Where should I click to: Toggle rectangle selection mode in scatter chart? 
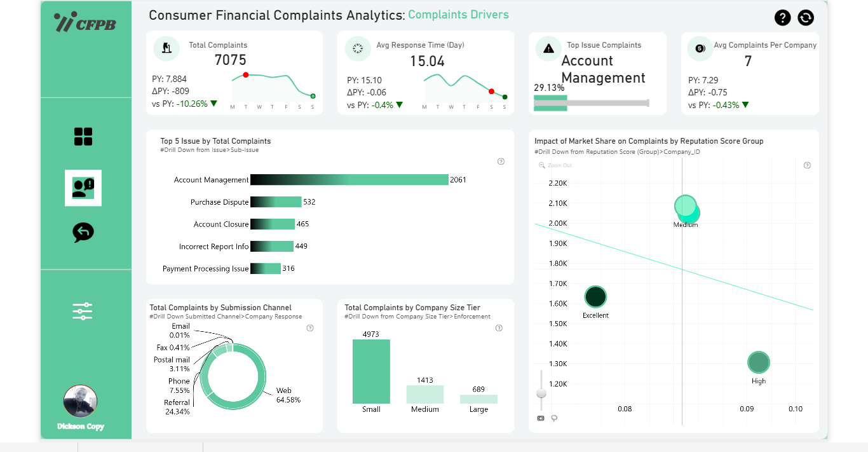pyautogui.click(x=541, y=418)
